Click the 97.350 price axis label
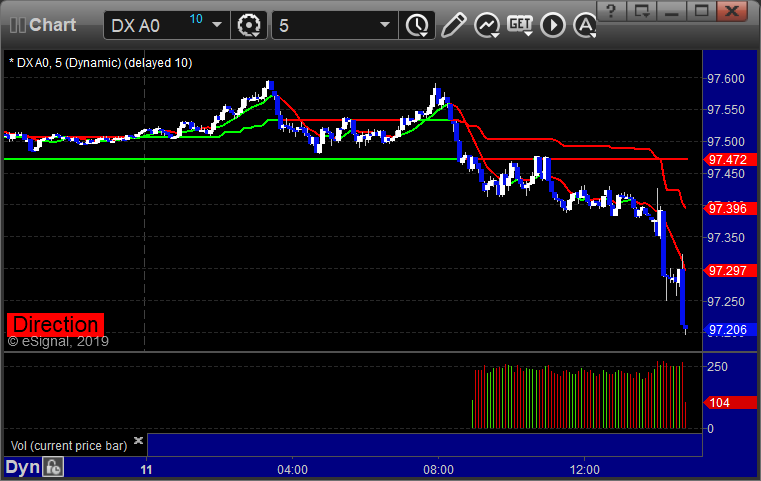Image resolution: width=761 pixels, height=481 pixels. click(726, 238)
